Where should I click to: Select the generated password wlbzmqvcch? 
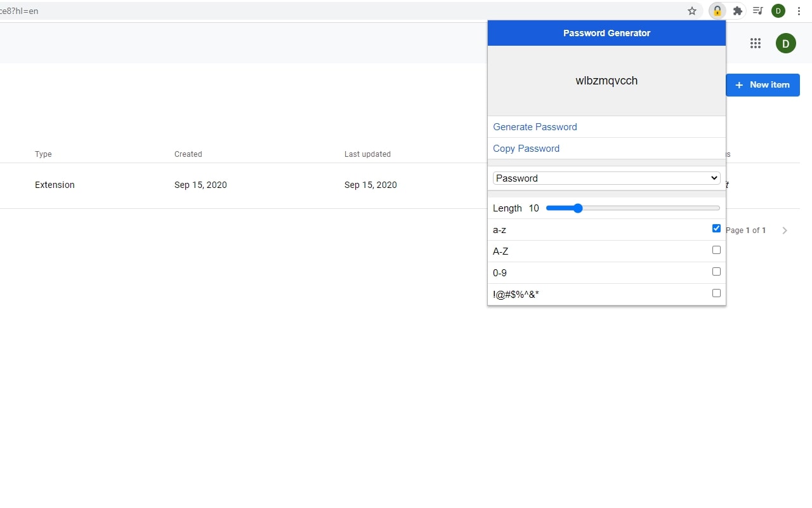click(606, 81)
